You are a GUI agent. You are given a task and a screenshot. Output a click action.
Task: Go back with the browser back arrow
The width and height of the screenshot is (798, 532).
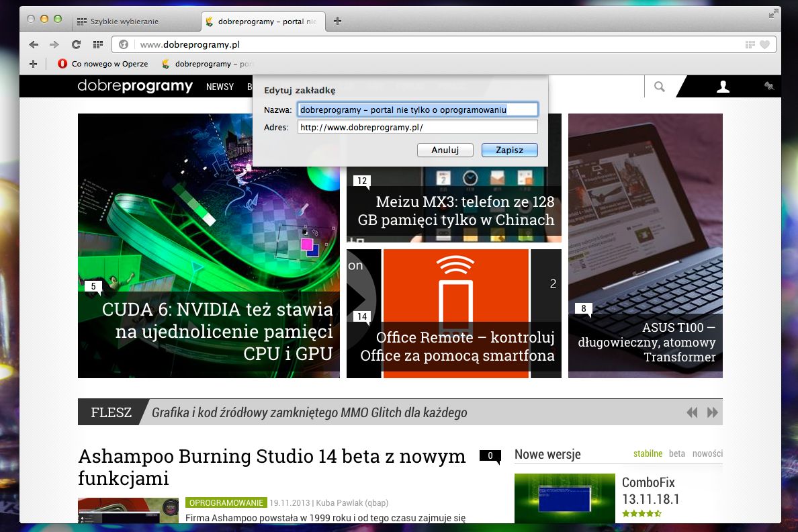pos(34,45)
